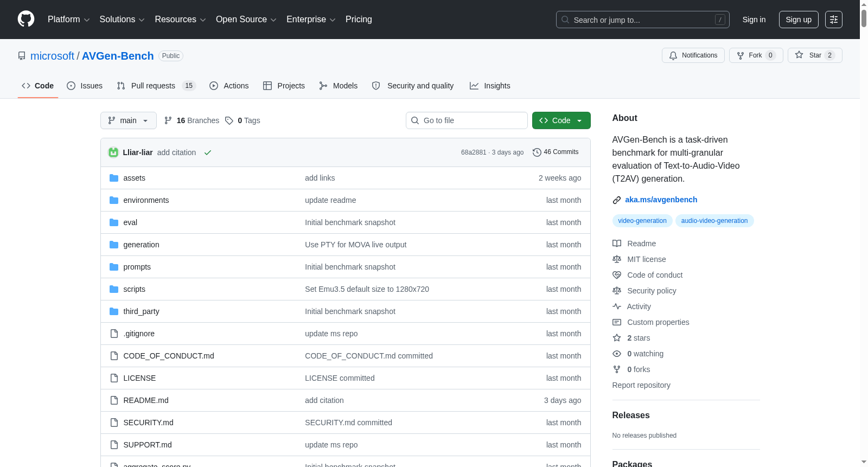Click the heart icon next to Code of conduct
The height and width of the screenshot is (467, 868).
[x=617, y=275]
